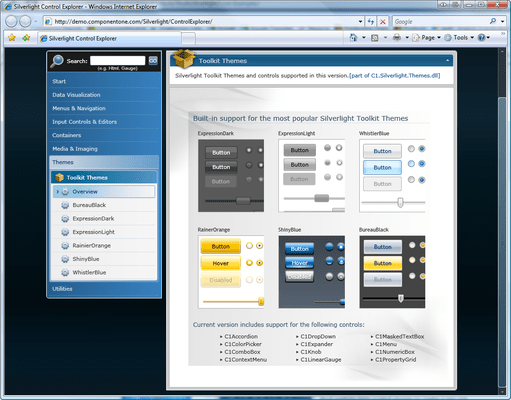The height and width of the screenshot is (400, 511).
Task: Click the stop loading red X icon
Action: point(383,22)
